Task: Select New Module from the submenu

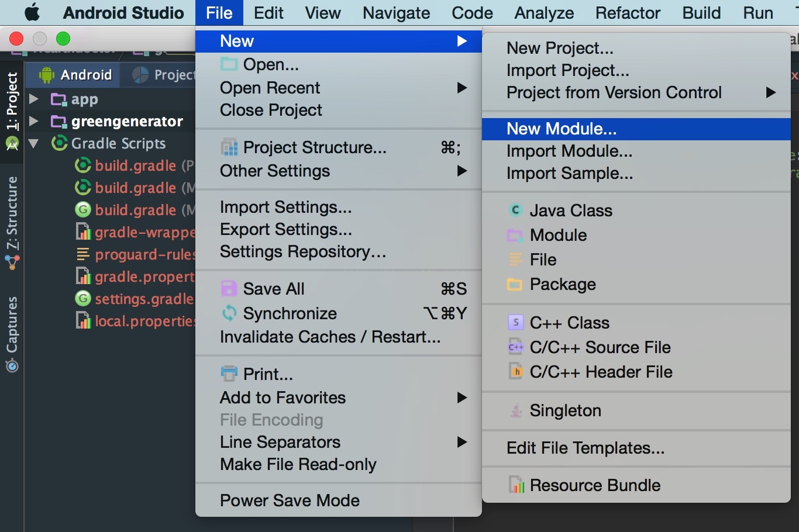Action: coord(561,129)
